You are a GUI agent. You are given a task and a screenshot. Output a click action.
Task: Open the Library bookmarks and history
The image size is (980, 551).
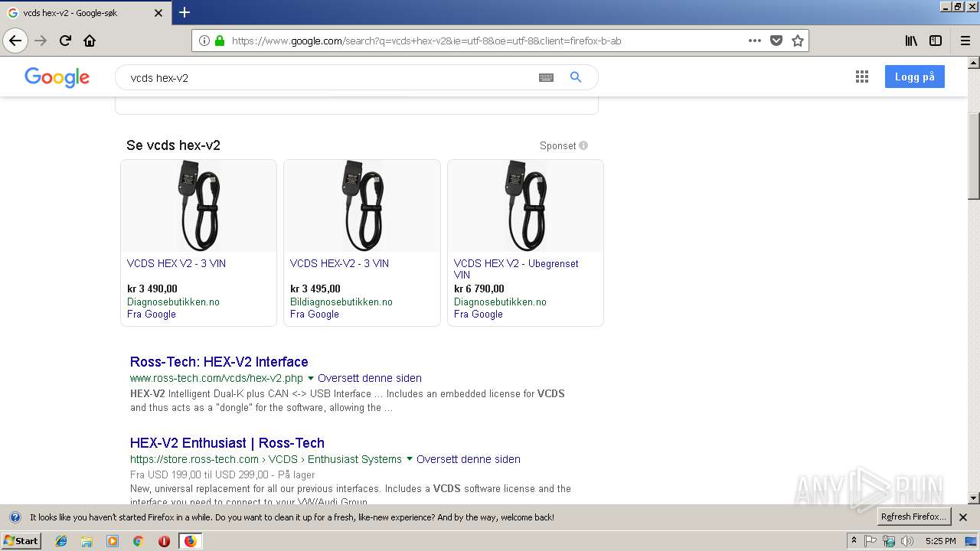911,41
